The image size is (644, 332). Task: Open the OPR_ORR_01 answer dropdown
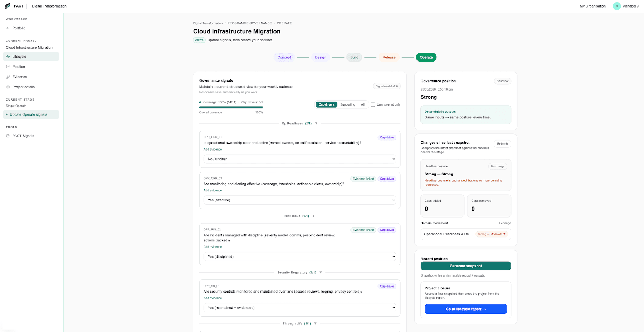click(x=300, y=159)
